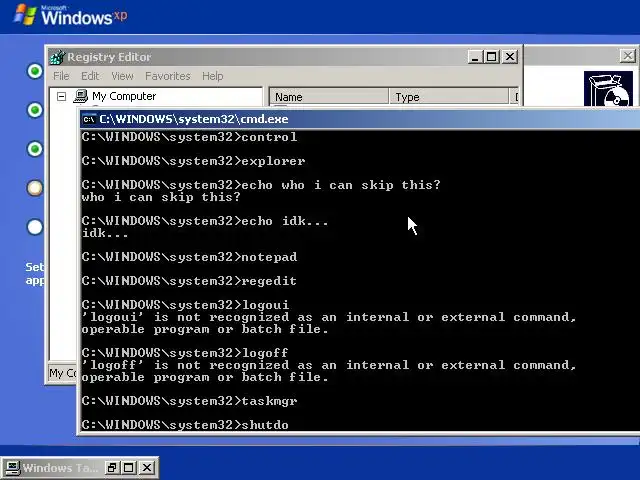This screenshot has width=640, height=480.
Task: Click the 'regedit' command line text
Action: (189, 281)
